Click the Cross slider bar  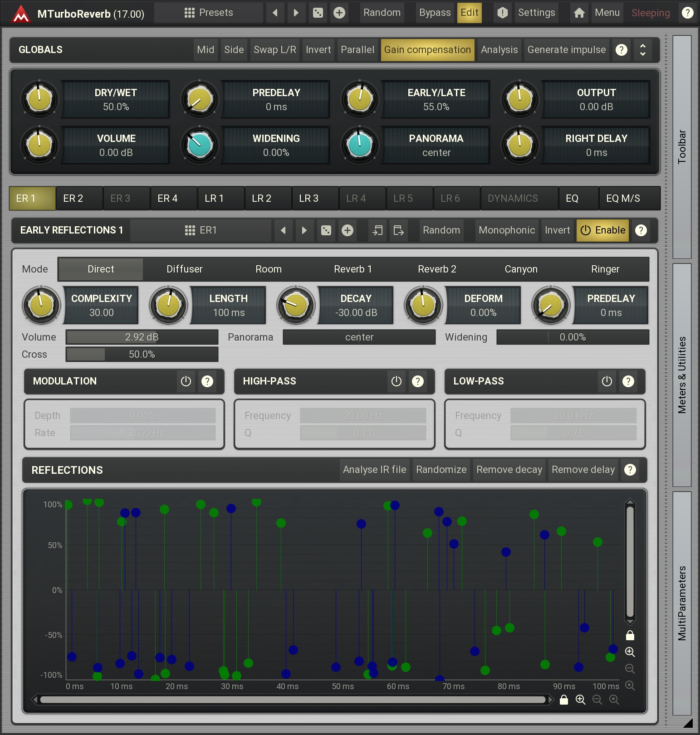[x=142, y=355]
